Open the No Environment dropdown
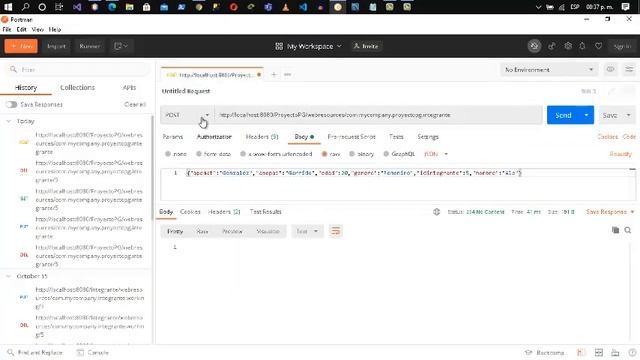Screen dimensions: 640x360 (x=549, y=70)
